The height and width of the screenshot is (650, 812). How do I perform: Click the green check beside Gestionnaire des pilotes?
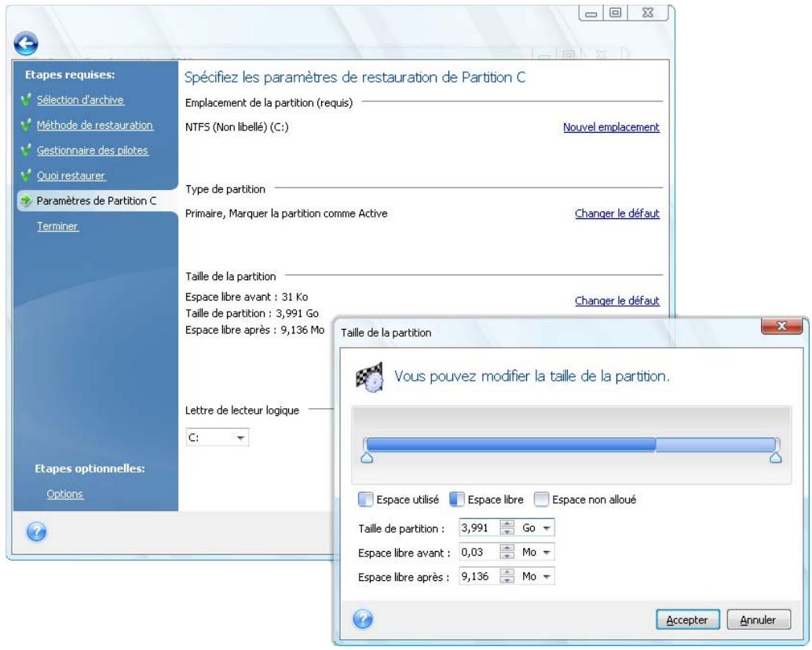coord(26,150)
